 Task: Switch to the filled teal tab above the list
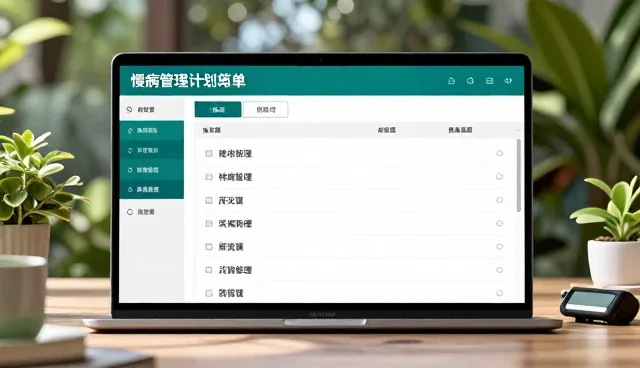[218, 109]
